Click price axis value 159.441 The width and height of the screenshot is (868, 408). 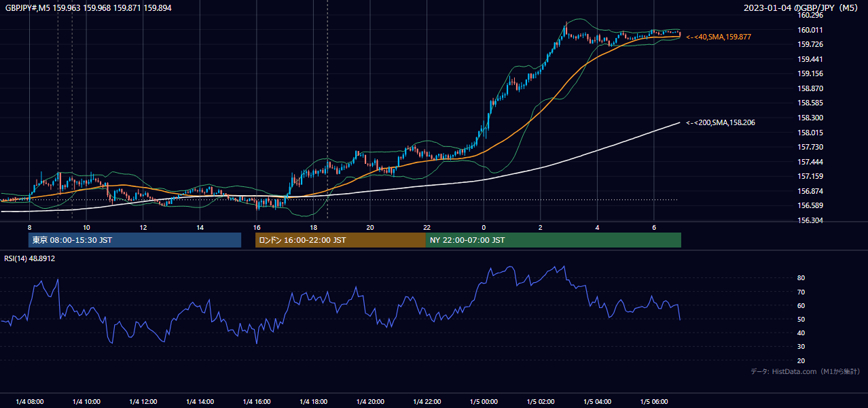(811, 59)
